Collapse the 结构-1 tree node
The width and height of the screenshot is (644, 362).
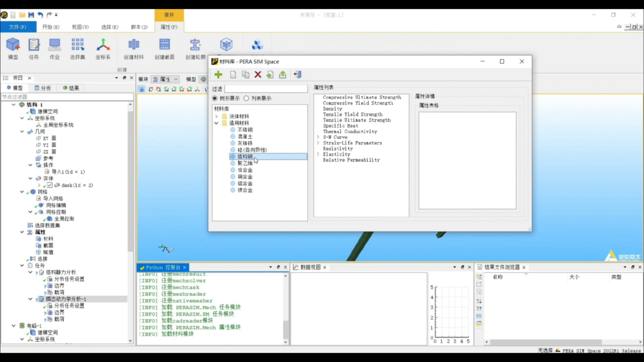[14, 105]
